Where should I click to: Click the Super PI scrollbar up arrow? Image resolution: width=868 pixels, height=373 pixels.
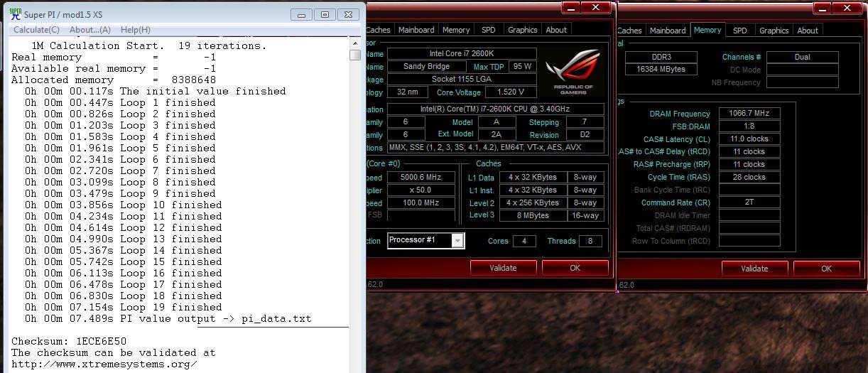coord(355,44)
